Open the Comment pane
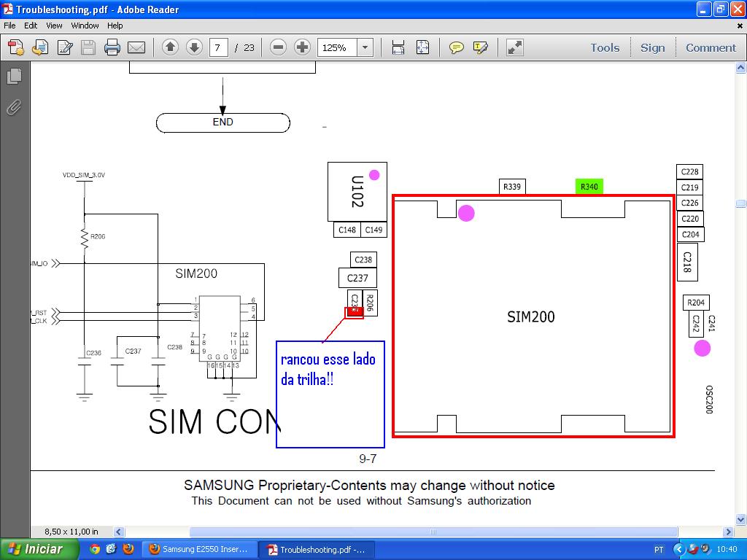747x560 pixels. click(711, 47)
